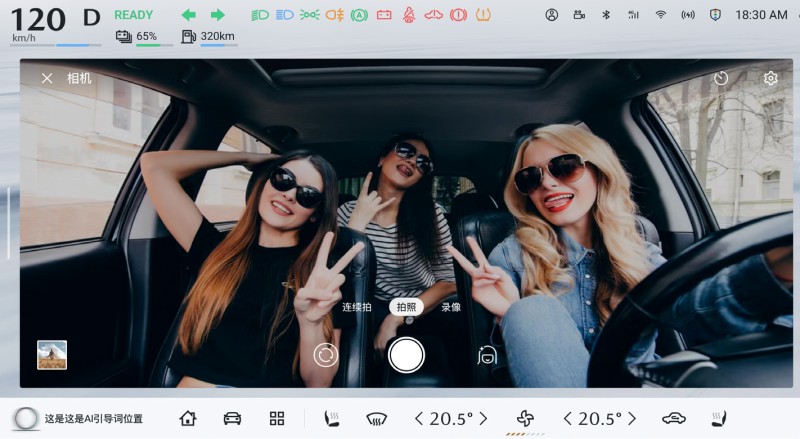Open the camera timer icon
The width and height of the screenshot is (800, 439).
[721, 78]
